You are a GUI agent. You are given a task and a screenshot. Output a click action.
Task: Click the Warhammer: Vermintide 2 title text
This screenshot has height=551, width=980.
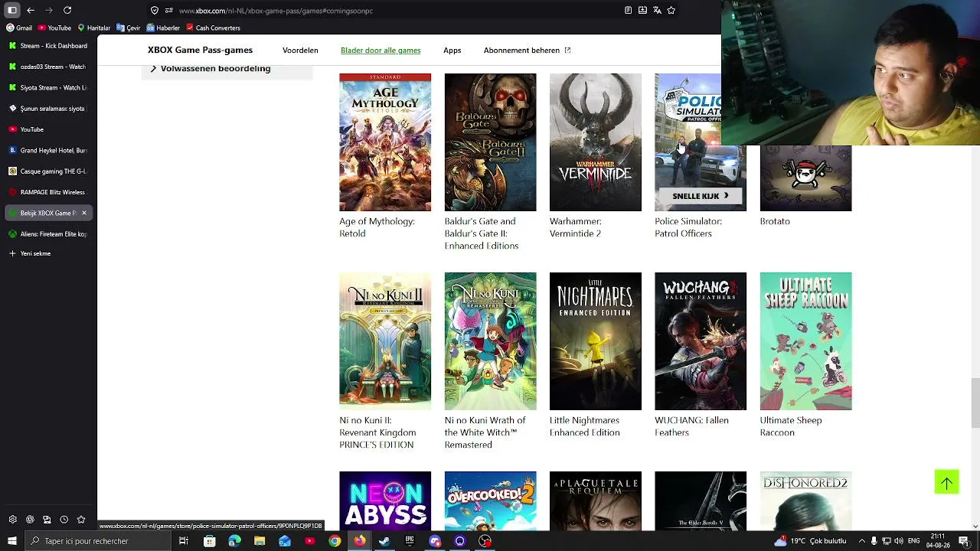576,227
